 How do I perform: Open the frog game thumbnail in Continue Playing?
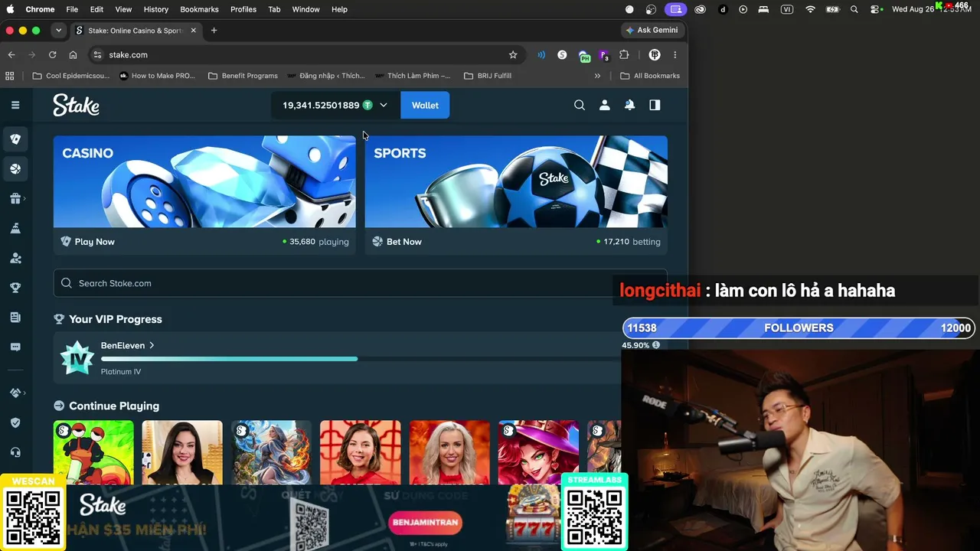pyautogui.click(x=93, y=452)
